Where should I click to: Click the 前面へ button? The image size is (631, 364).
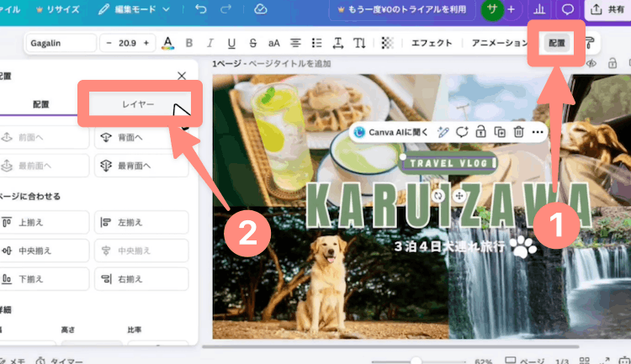[x=45, y=138]
